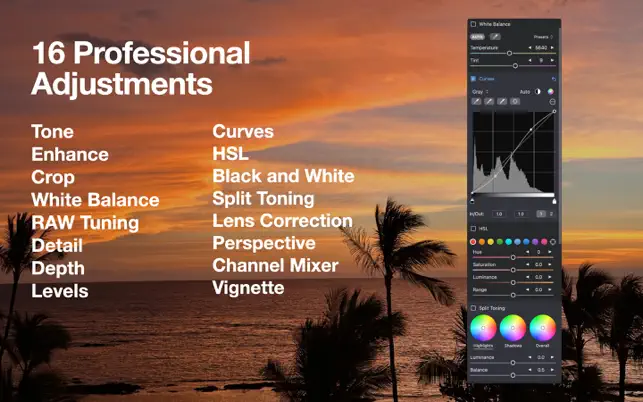Screen dimensions: 643x402
Task: Click the white point handle below histogram
Action: tap(554, 201)
